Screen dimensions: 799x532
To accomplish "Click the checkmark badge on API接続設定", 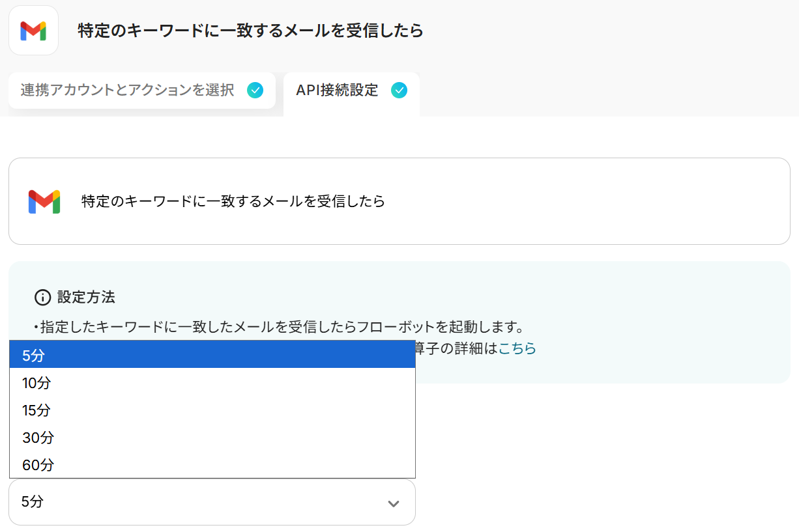I will (x=399, y=91).
